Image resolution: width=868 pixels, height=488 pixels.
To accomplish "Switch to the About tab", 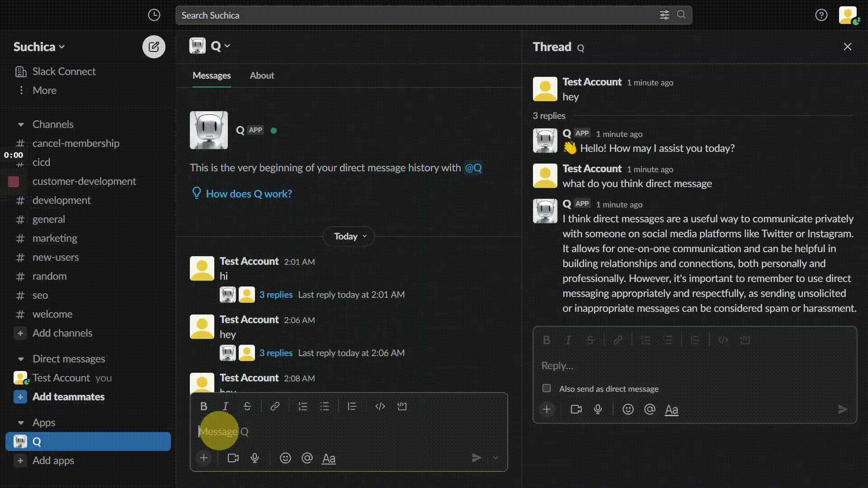I will pyautogui.click(x=262, y=75).
